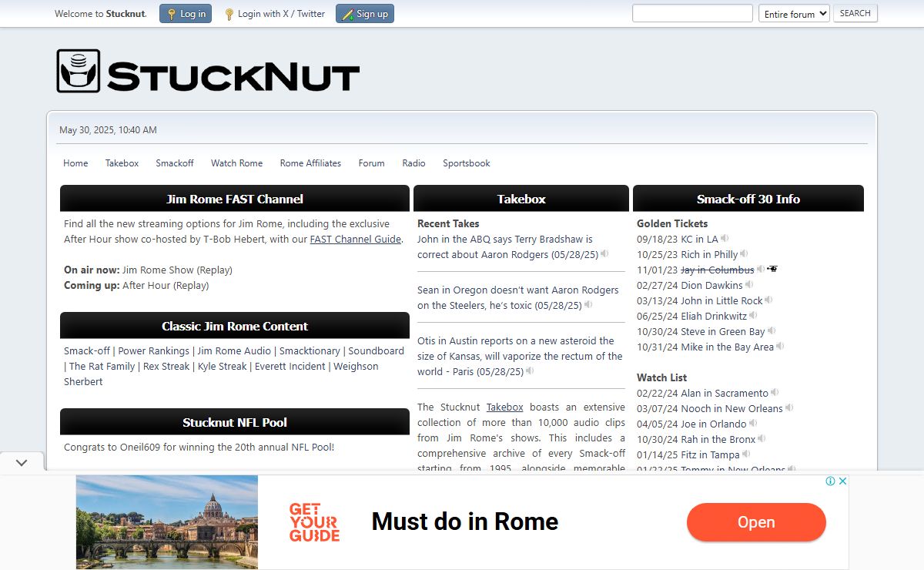This screenshot has width=924, height=570.
Task: Play audio for Terry Bradshaw take
Action: point(605,254)
